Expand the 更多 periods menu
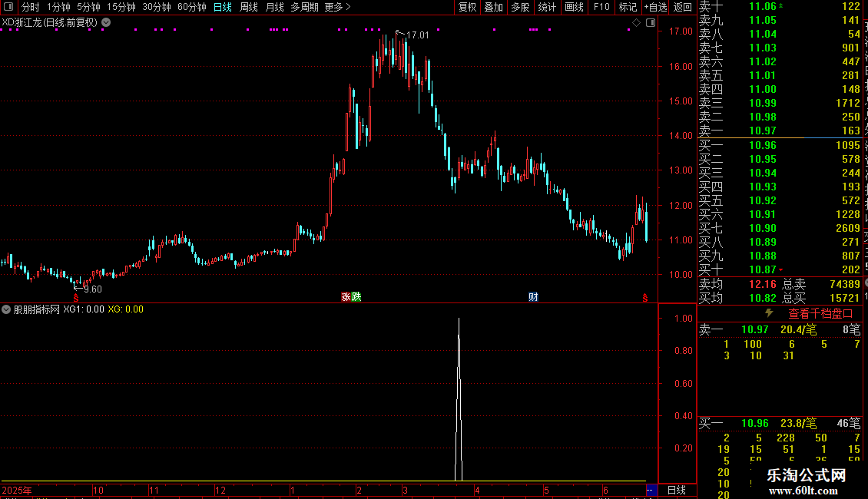 pyautogui.click(x=337, y=7)
